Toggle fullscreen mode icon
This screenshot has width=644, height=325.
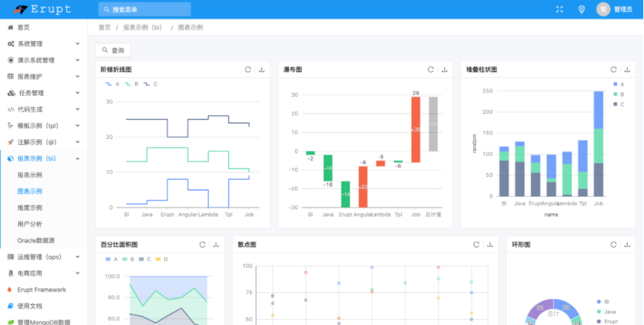[559, 9]
